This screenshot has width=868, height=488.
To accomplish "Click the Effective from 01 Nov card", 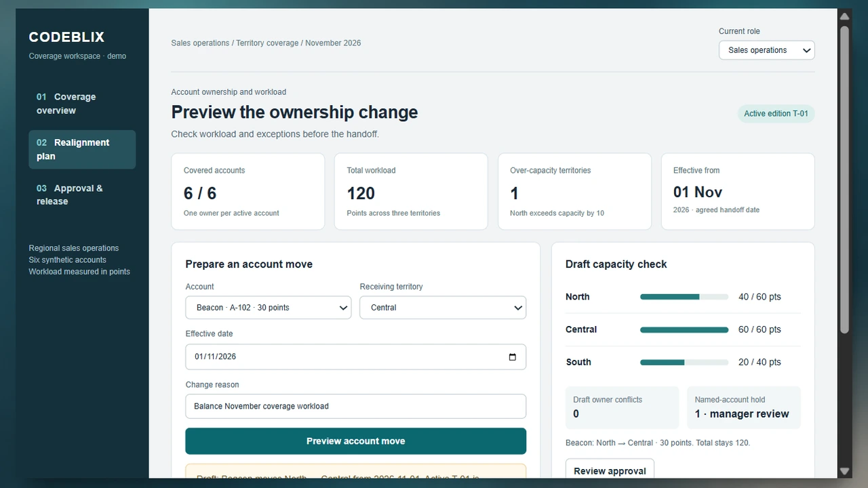I will (x=738, y=192).
